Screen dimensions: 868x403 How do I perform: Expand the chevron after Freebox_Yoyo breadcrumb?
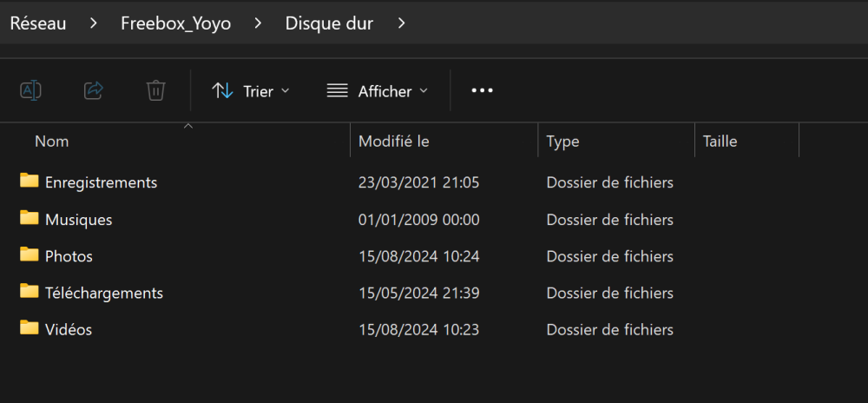click(259, 23)
